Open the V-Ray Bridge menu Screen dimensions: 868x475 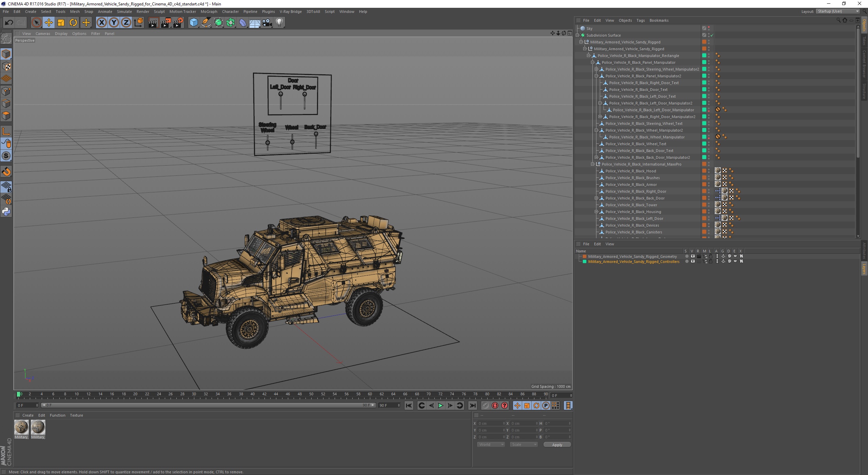pos(291,12)
